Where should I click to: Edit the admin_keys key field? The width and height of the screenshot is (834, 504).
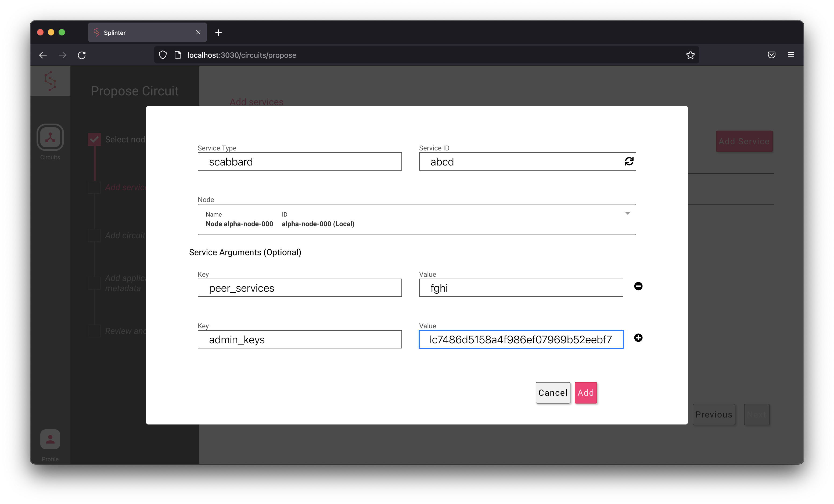[x=300, y=339]
